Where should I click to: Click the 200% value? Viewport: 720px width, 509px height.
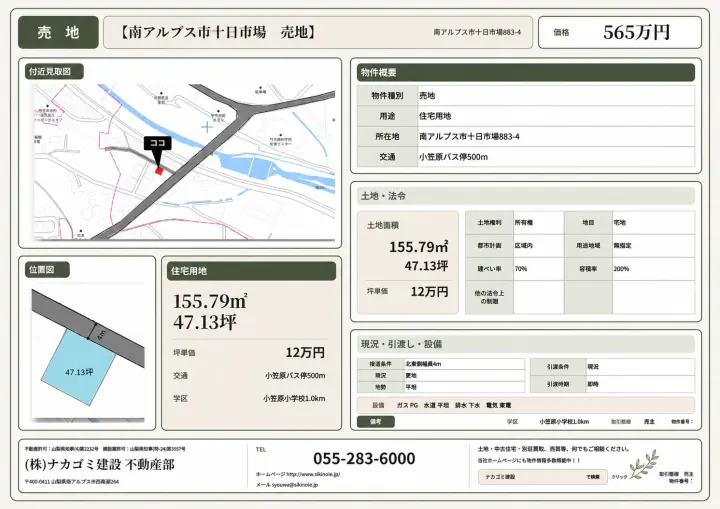click(x=621, y=269)
